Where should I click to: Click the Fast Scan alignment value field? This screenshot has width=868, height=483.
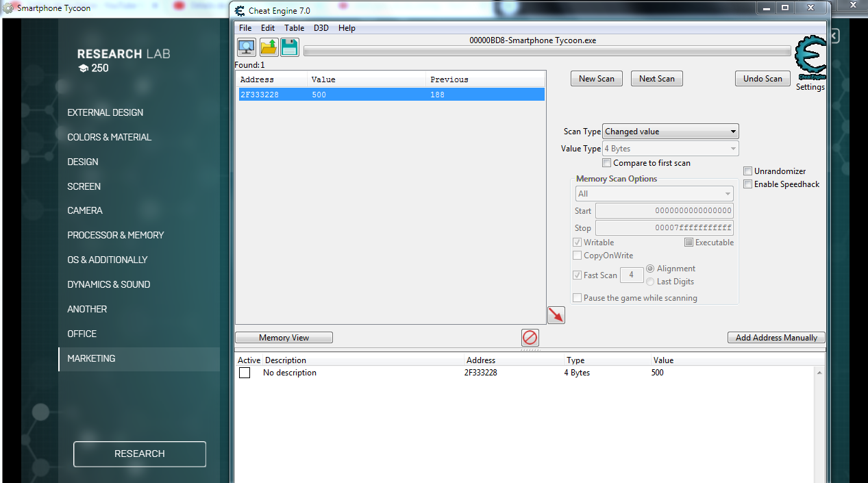[x=632, y=275]
